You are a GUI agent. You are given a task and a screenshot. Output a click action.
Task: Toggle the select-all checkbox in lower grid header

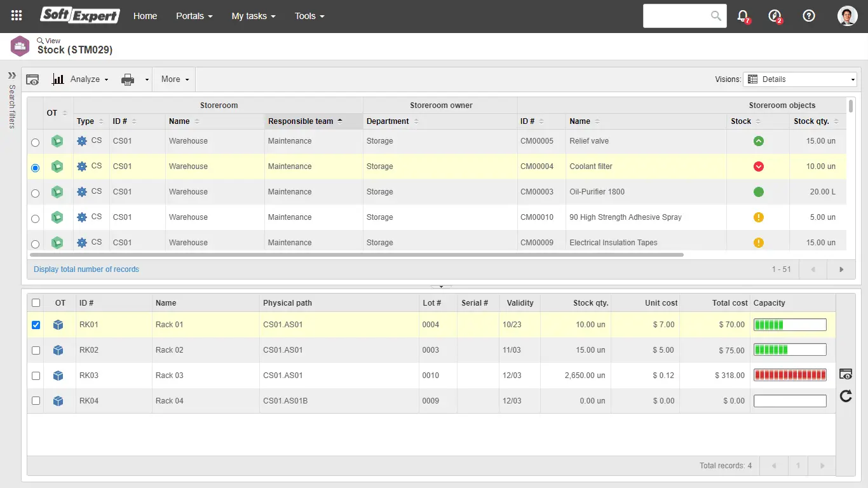click(x=36, y=303)
